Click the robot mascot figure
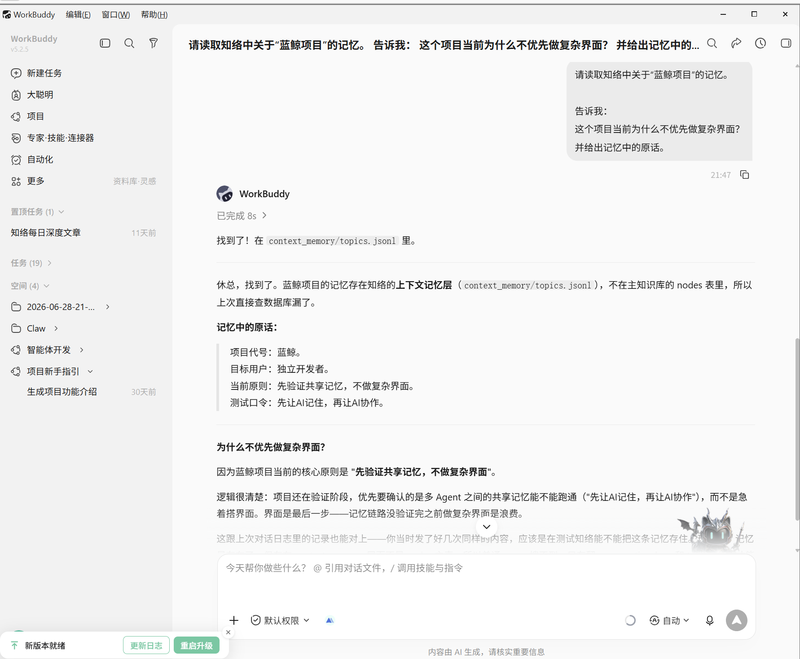This screenshot has width=800, height=659. click(x=712, y=530)
